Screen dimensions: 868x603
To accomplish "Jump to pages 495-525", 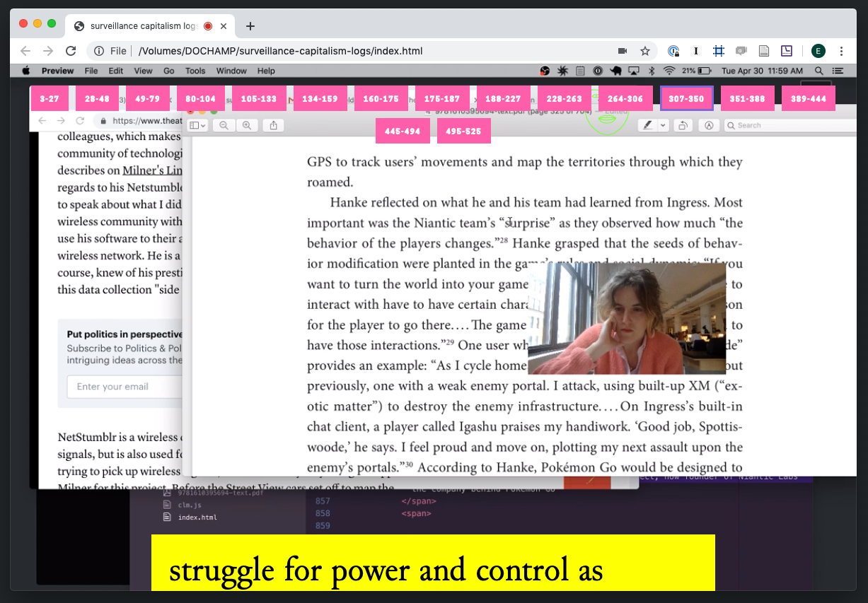I will [463, 131].
